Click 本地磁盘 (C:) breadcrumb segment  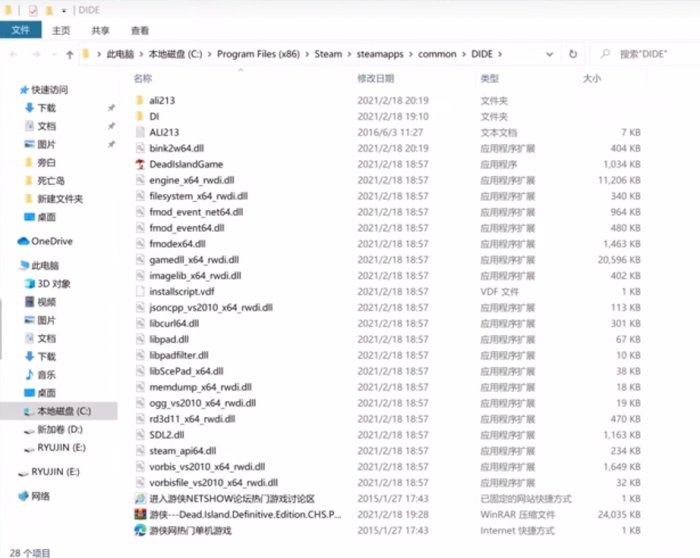coord(175,54)
